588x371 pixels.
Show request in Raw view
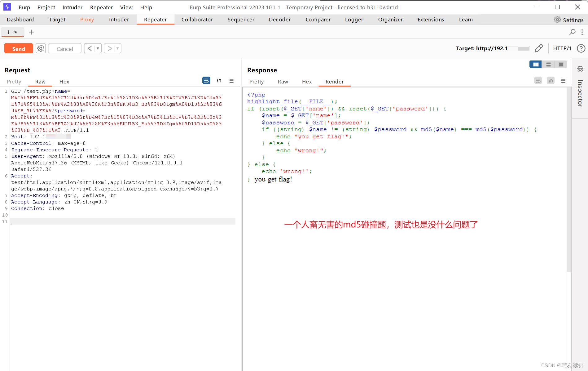pos(40,82)
